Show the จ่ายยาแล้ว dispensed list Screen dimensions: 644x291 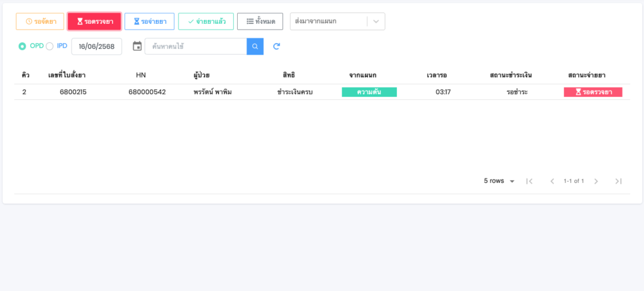coord(206,21)
